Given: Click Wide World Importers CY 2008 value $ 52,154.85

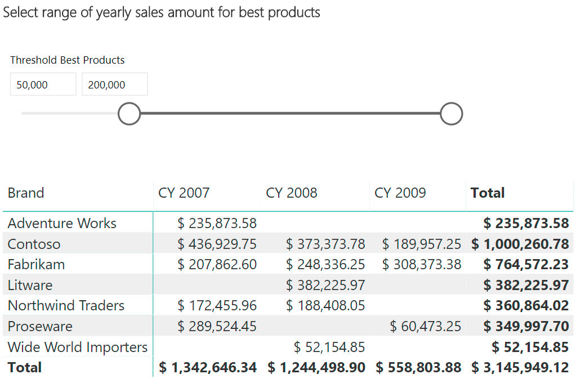Looking at the screenshot, I should pos(329,347).
